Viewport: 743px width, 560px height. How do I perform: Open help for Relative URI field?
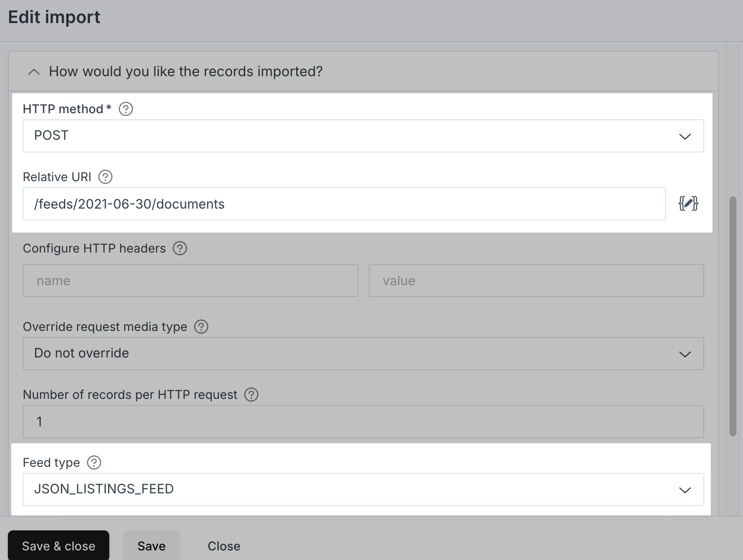tap(105, 177)
